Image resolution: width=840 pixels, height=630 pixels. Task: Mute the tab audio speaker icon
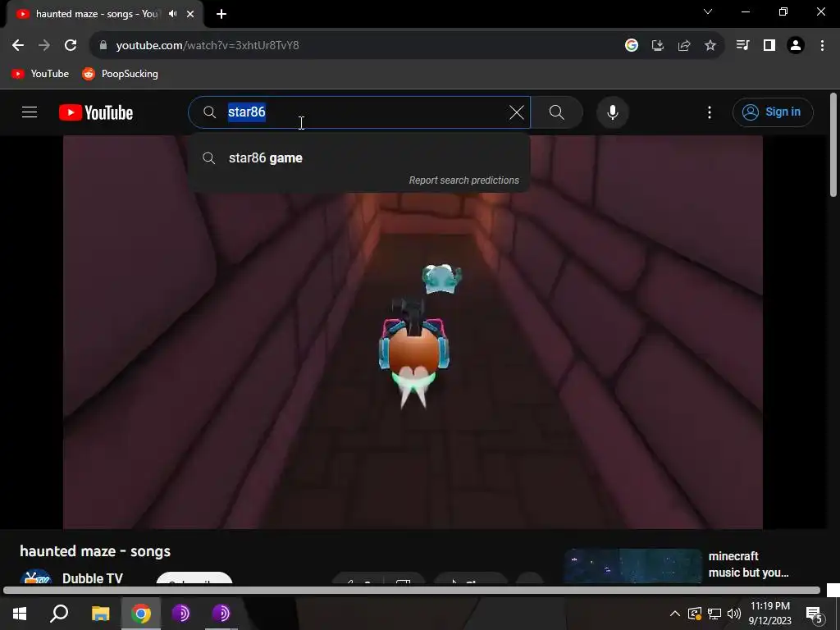(x=172, y=14)
